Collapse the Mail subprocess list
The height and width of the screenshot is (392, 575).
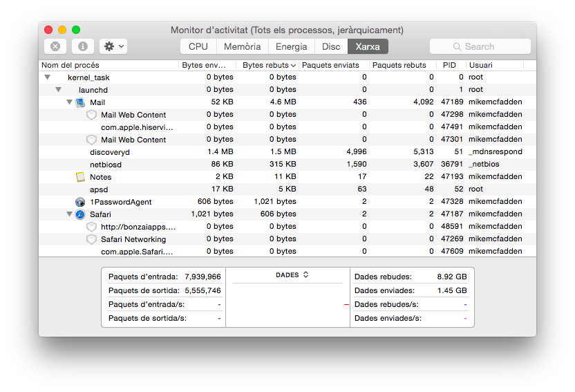coord(69,102)
